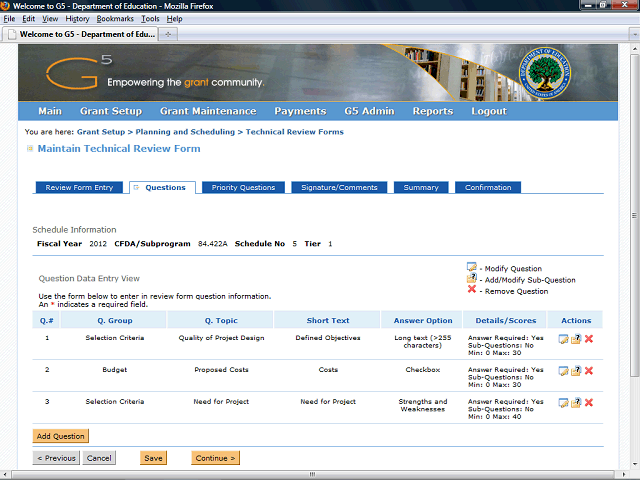The image size is (640, 480).
Task: Click the Proposed Costs topic cell
Action: (221, 370)
